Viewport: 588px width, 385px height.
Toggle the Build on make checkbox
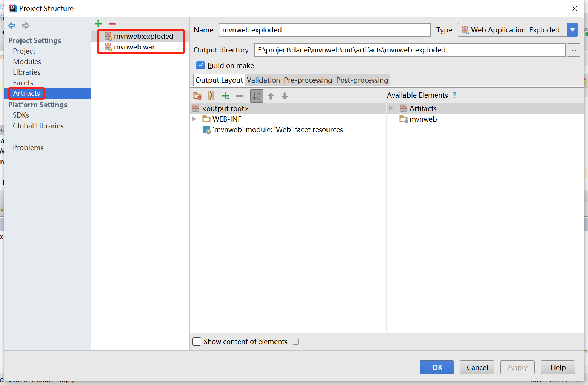(201, 65)
